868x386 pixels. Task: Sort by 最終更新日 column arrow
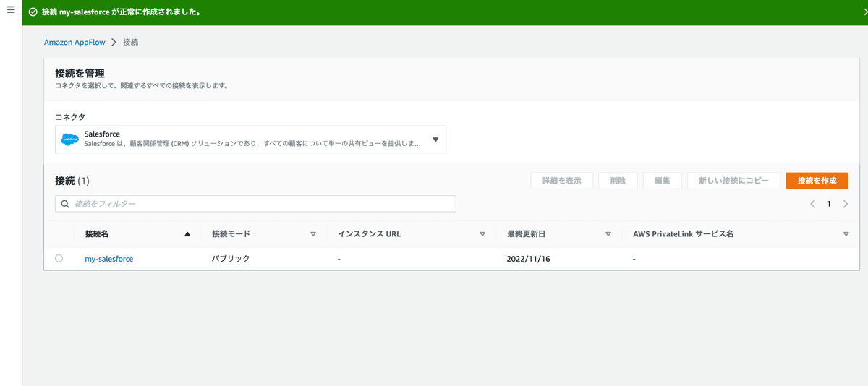click(608, 234)
